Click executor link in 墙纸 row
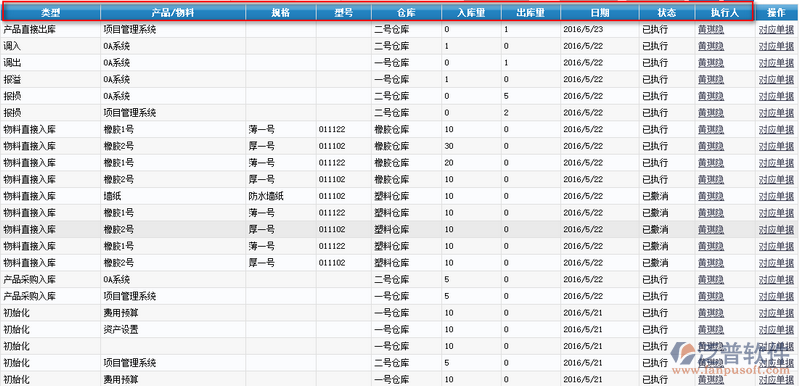Viewport: 800px width, 386px height. click(711, 196)
